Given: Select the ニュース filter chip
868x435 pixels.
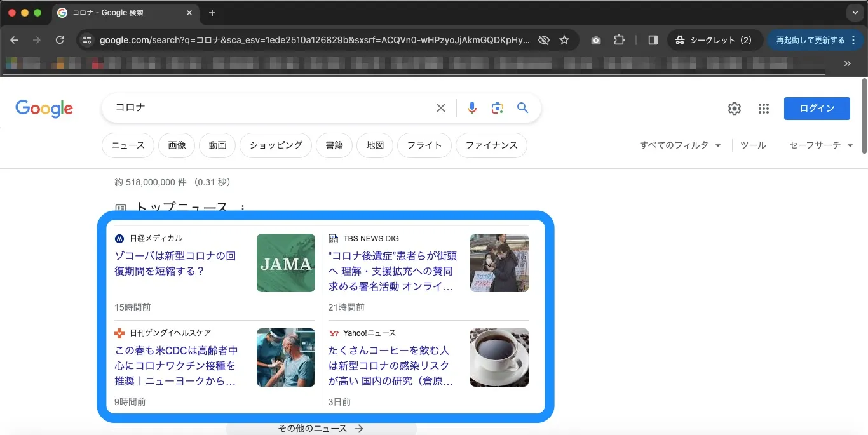Looking at the screenshot, I should coord(128,145).
